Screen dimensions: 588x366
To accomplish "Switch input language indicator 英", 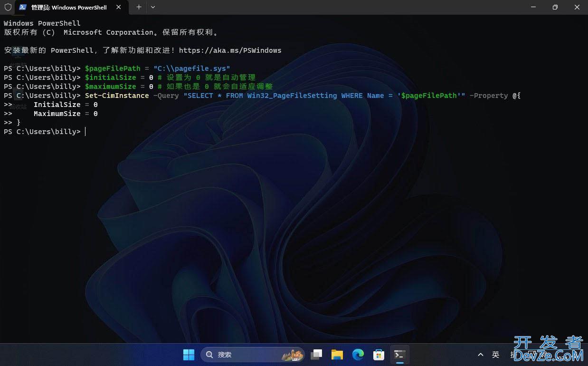I will pyautogui.click(x=496, y=355).
